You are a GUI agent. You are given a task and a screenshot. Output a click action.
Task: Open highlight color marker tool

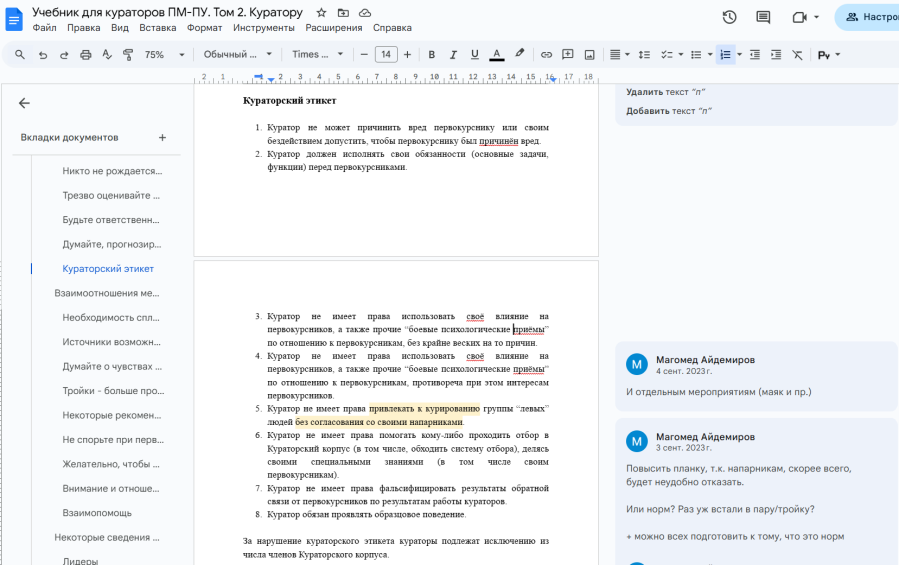point(519,54)
